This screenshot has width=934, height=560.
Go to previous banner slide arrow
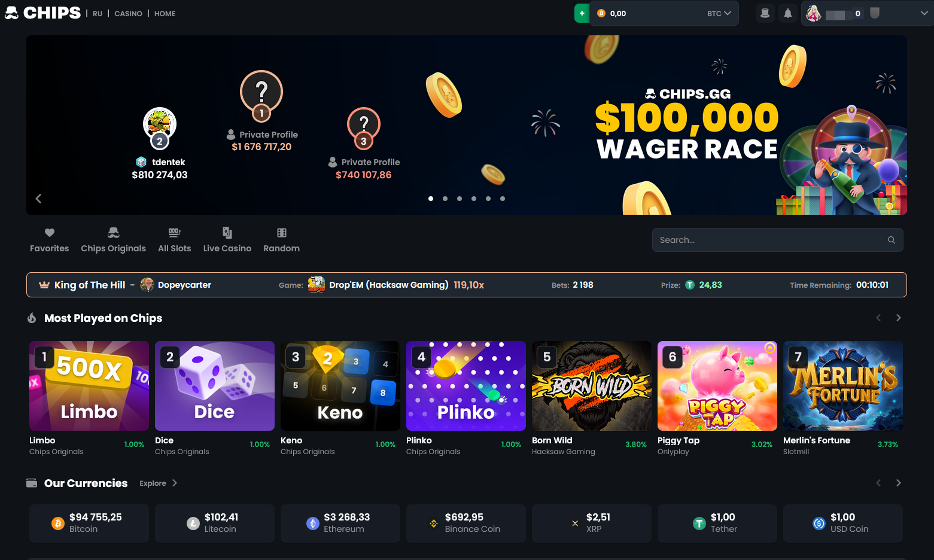click(x=38, y=199)
